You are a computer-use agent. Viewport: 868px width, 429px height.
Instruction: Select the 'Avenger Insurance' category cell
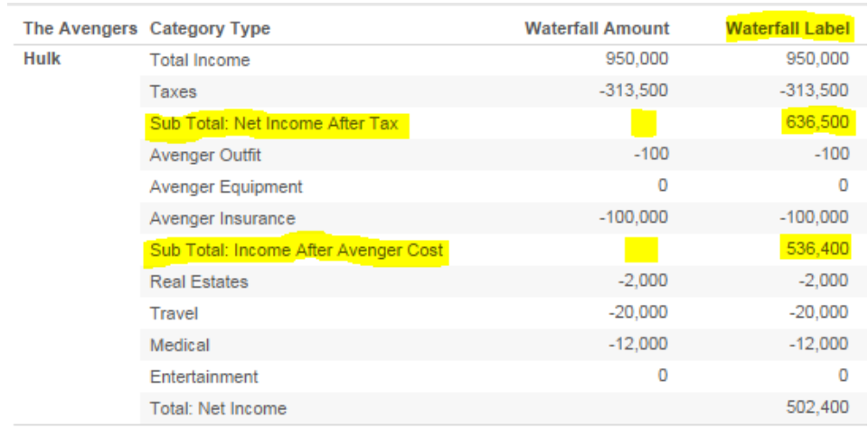(222, 218)
